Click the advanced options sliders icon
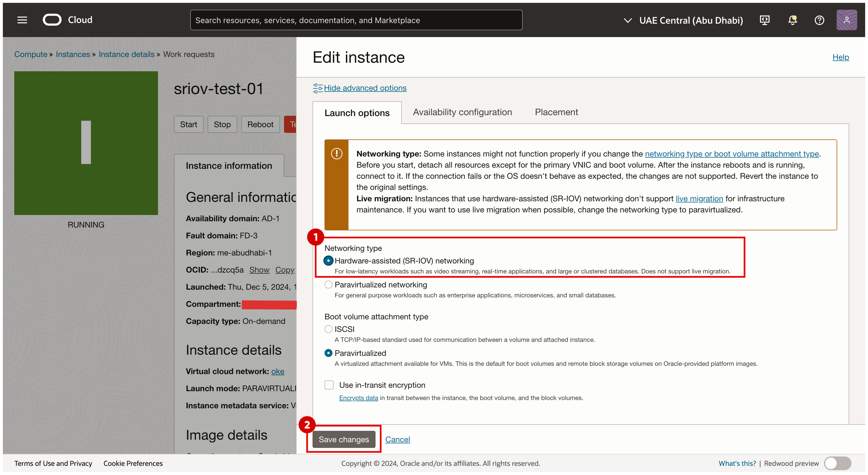This screenshot has width=868, height=475. [317, 88]
